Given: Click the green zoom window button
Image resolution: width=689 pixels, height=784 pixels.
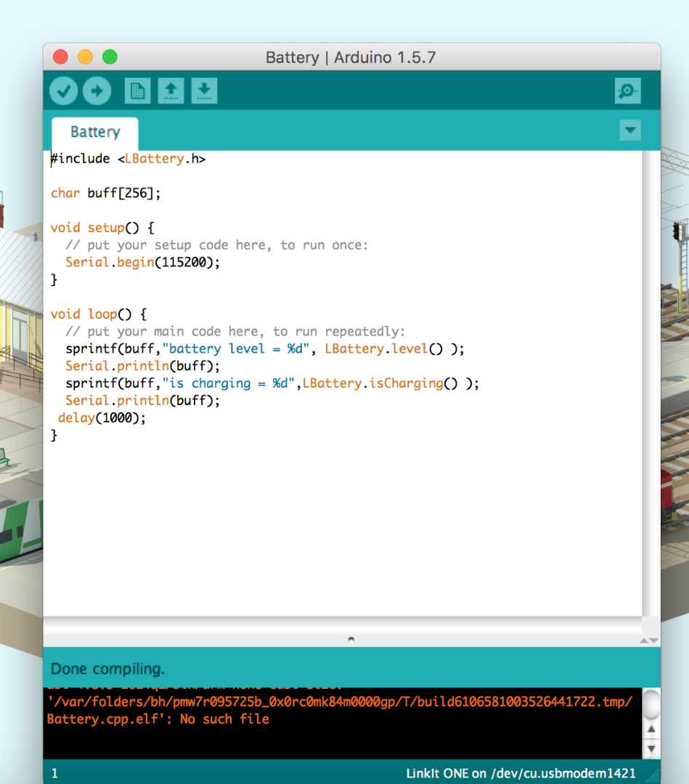Looking at the screenshot, I should click(x=110, y=57).
